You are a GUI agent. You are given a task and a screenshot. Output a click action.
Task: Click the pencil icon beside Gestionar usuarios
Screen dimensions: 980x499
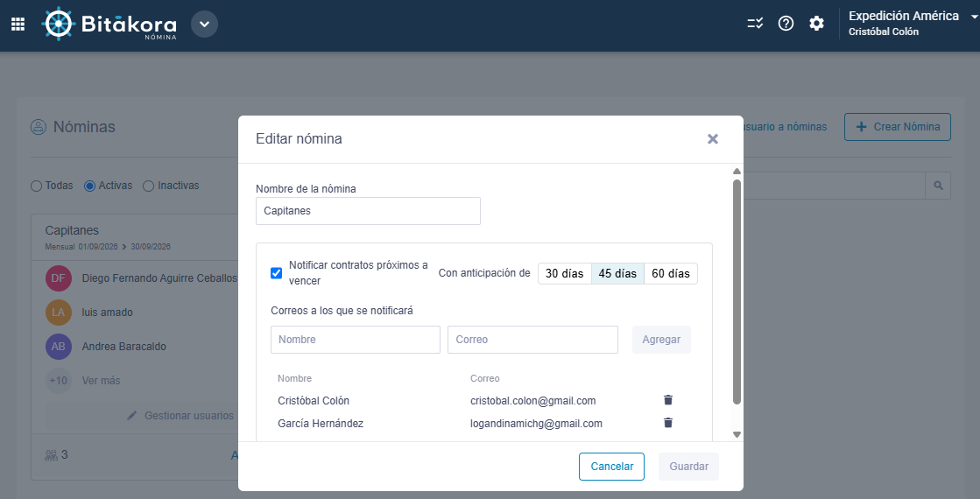pyautogui.click(x=132, y=415)
